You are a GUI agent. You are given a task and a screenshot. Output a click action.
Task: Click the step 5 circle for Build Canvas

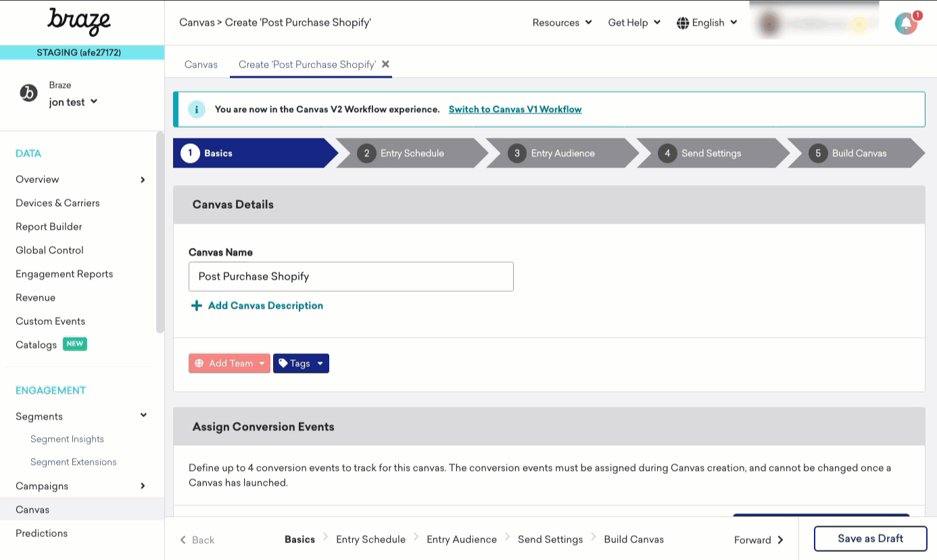[x=818, y=153]
